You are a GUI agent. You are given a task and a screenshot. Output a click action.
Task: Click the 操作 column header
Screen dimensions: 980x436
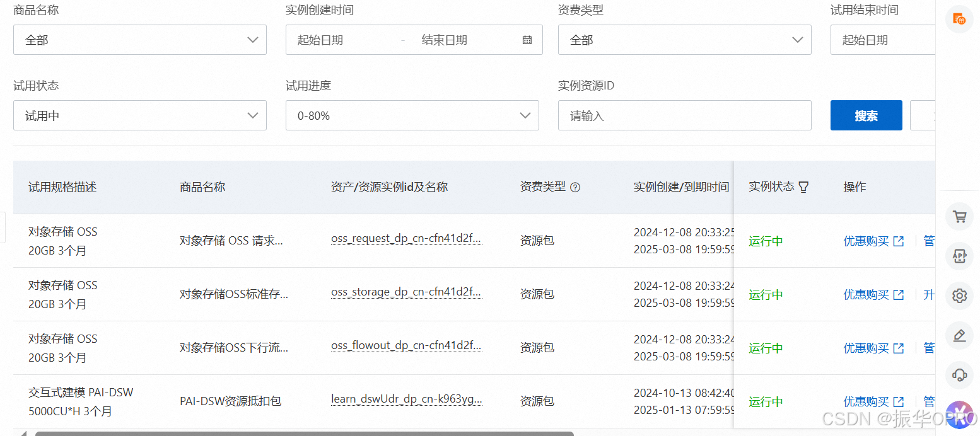tap(855, 187)
